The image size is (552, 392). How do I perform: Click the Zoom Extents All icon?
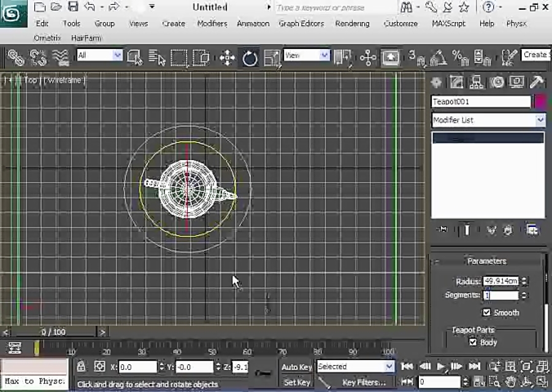[x=542, y=367]
